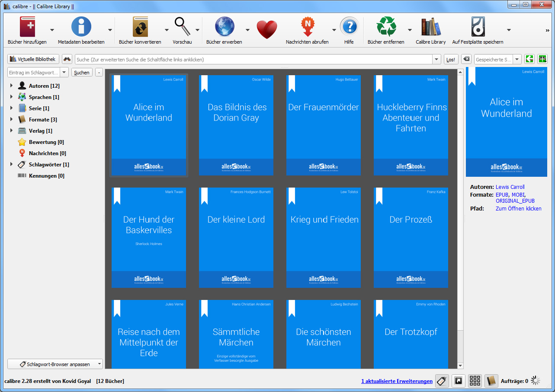
Task: Click Nachrichten abrufen icon
Action: (x=307, y=26)
